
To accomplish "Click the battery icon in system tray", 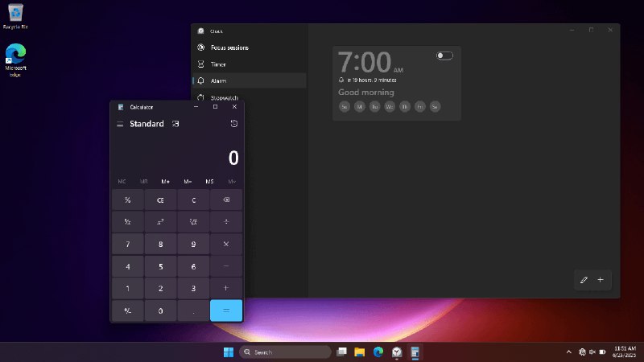I will (602, 352).
